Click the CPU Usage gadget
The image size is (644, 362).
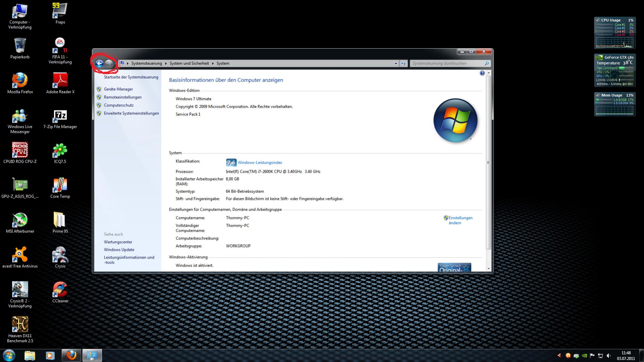coord(614,33)
